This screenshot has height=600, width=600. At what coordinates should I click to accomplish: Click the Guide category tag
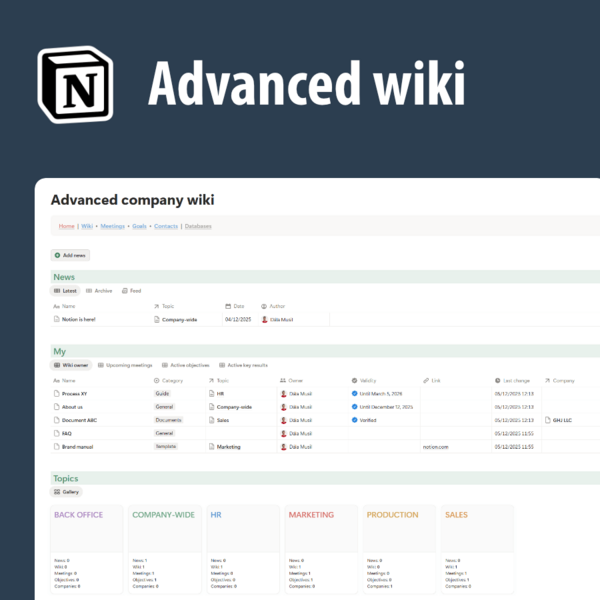click(x=162, y=393)
